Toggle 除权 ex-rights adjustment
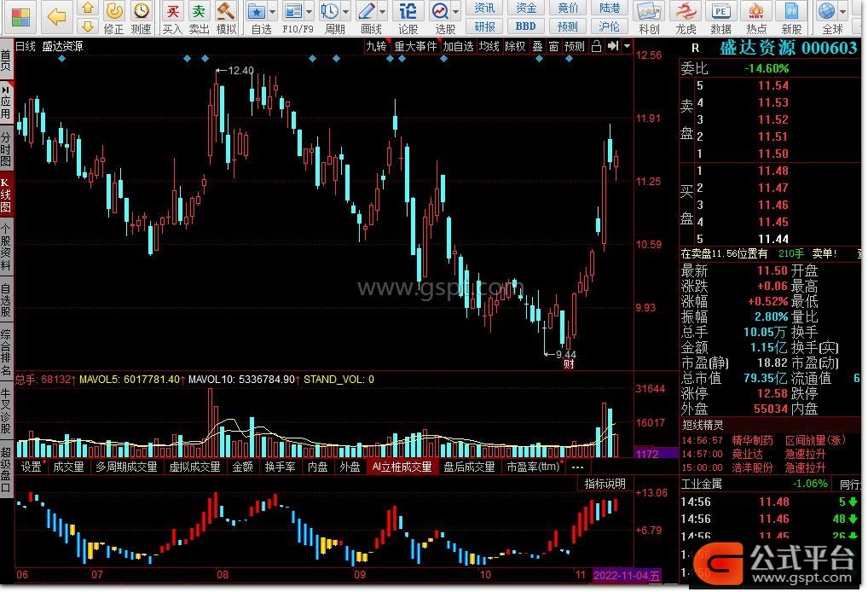 click(515, 47)
